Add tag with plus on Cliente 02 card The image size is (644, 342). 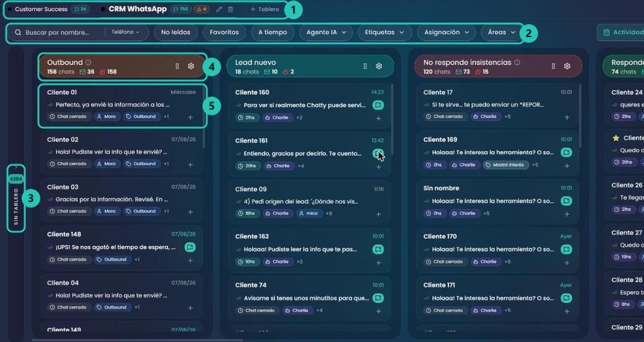tap(190, 164)
